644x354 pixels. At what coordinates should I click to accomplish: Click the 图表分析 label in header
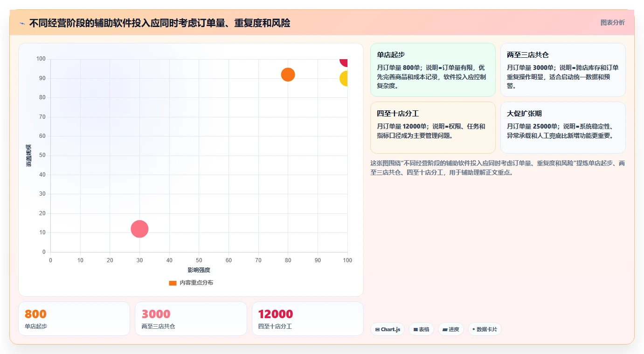[612, 22]
